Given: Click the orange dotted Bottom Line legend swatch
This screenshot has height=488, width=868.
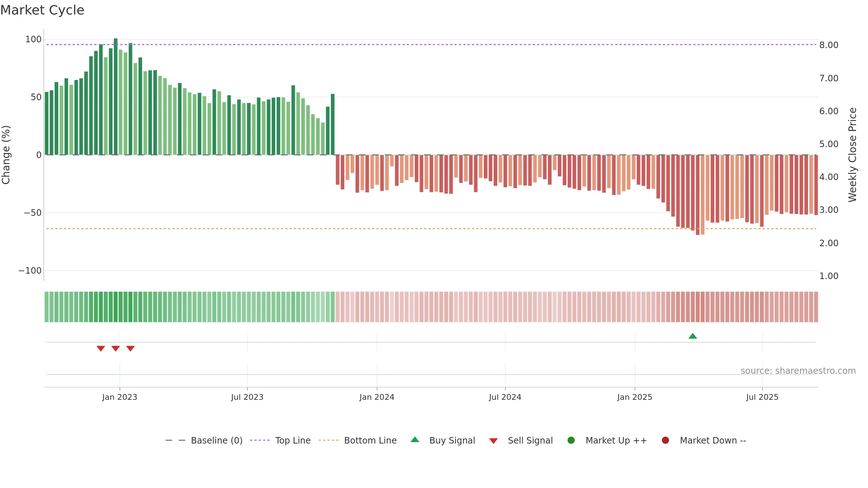Looking at the screenshot, I should [x=328, y=440].
